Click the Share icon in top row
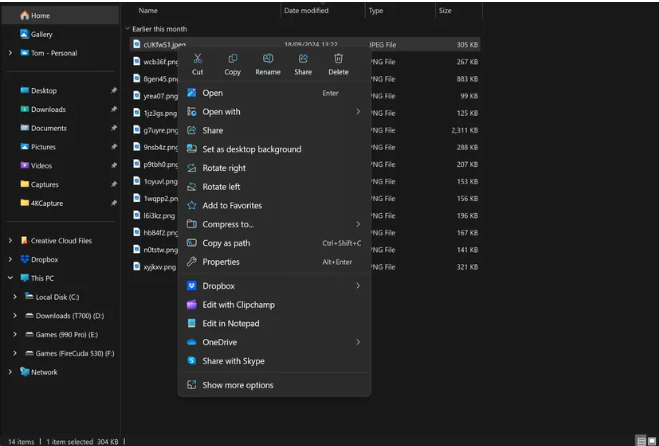This screenshot has height=446, width=659. 303,59
